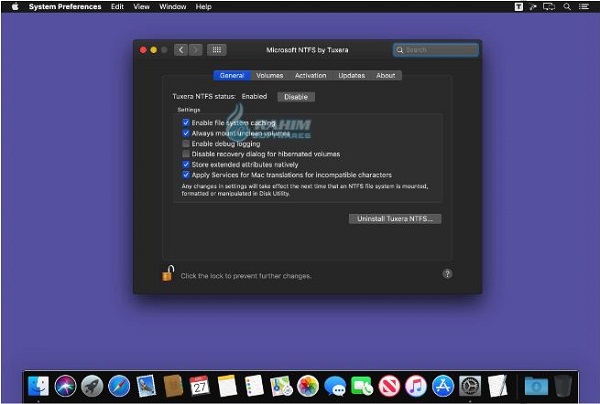Screen dimensions: 600x404
Task: Enable debug logging checkbox
Action: coord(186,143)
